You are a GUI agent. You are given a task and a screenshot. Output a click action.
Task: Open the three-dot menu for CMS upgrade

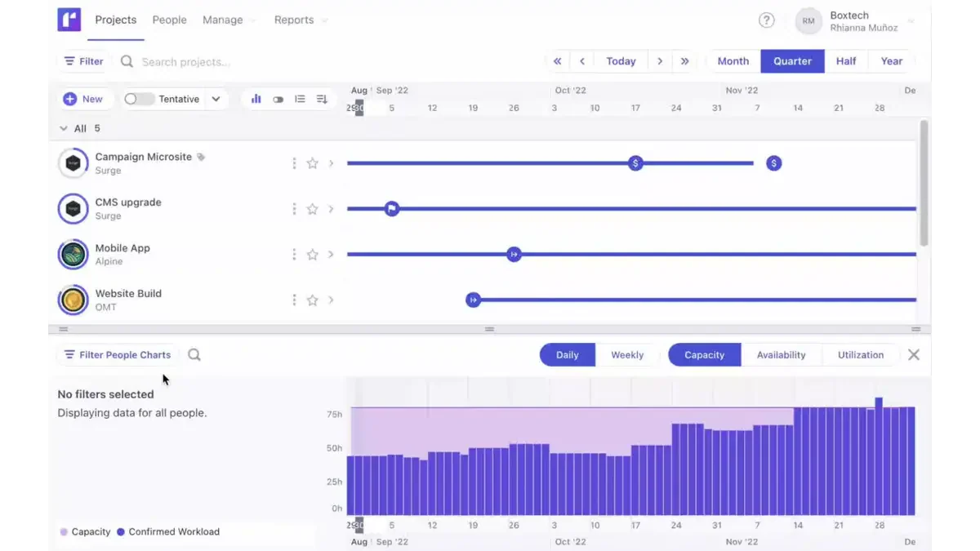pos(294,209)
